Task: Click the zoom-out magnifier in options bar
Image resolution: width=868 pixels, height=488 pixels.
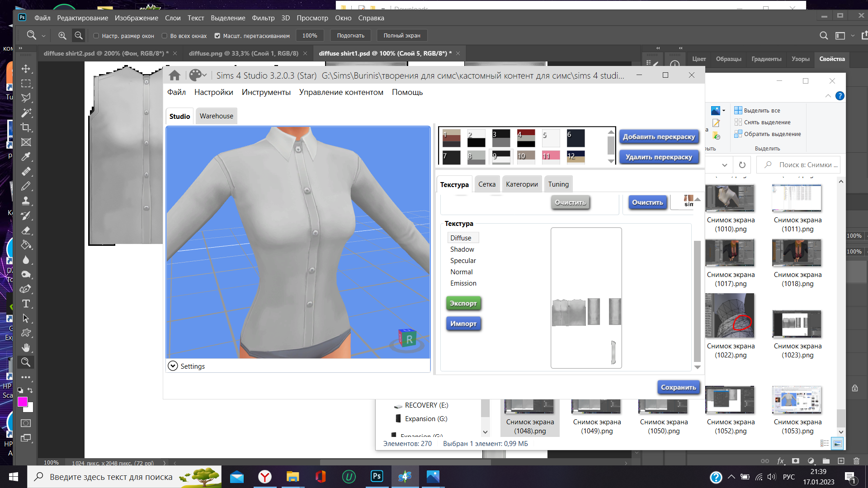Action: click(79, 36)
